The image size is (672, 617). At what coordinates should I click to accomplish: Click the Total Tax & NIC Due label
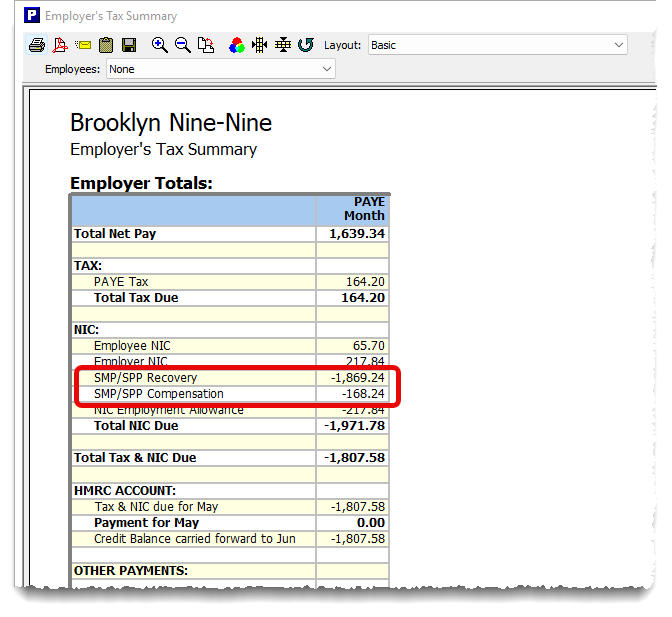(x=135, y=458)
